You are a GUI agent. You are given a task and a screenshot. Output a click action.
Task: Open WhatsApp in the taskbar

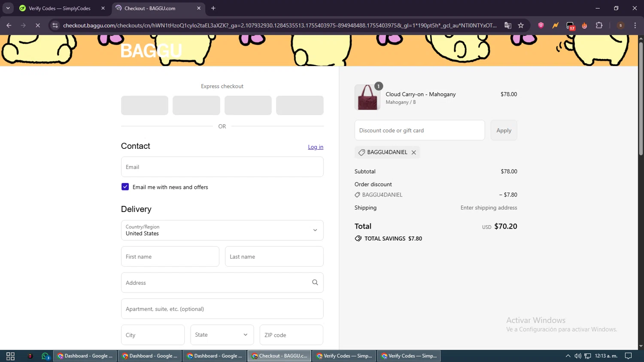46,356
